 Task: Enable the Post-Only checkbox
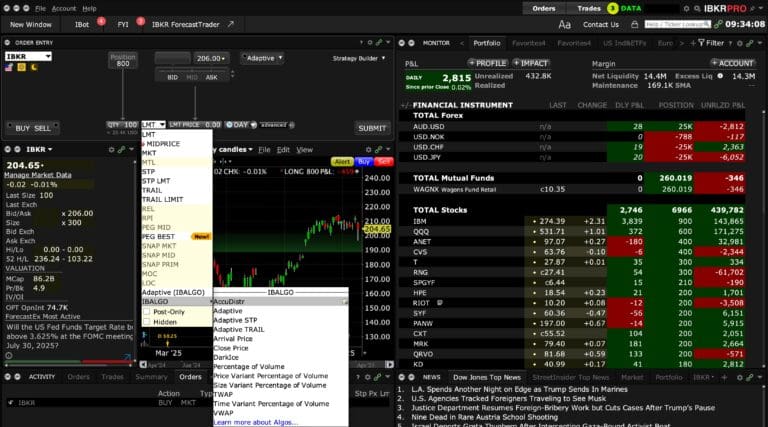[146, 311]
